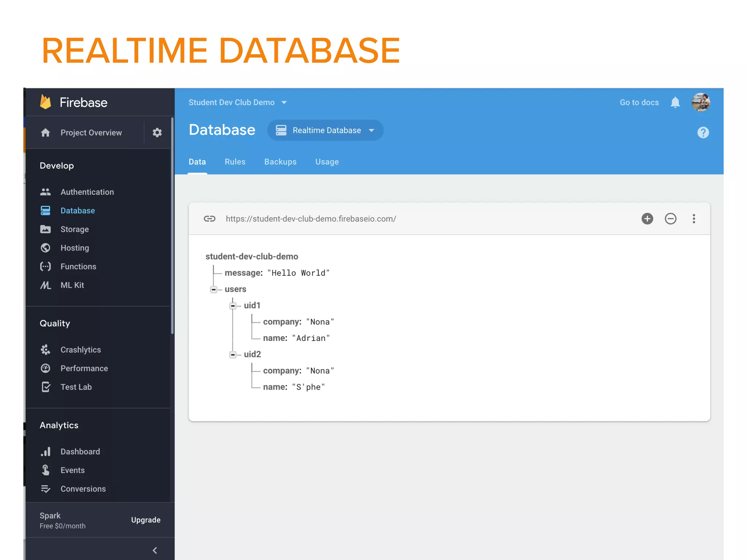
Task: Click the Develop section heading
Action: point(57,166)
